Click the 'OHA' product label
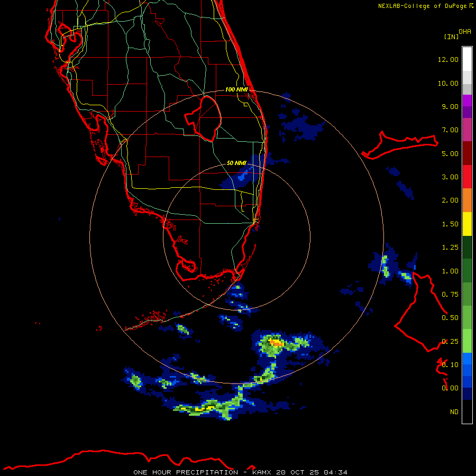Image resolution: width=476 pixels, height=476 pixels. (465, 32)
